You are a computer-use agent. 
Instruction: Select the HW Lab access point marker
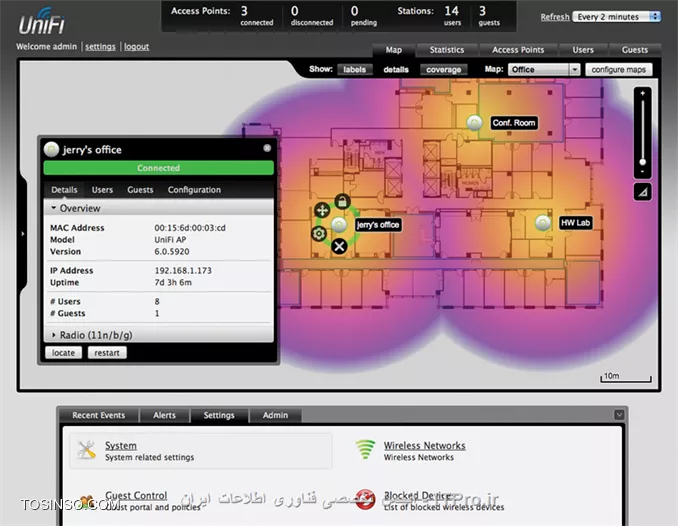[543, 223]
